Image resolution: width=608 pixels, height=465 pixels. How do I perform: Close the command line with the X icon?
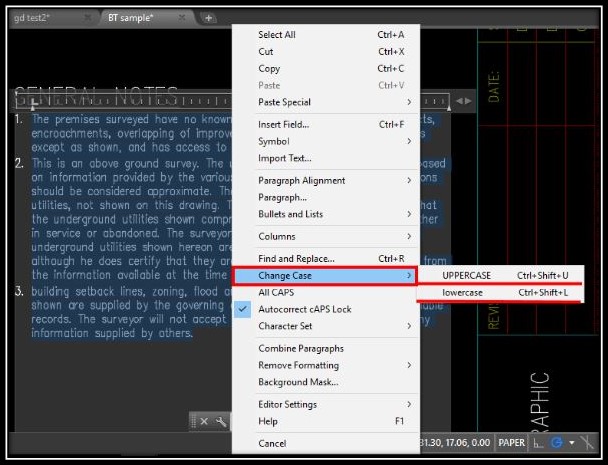tap(204, 421)
